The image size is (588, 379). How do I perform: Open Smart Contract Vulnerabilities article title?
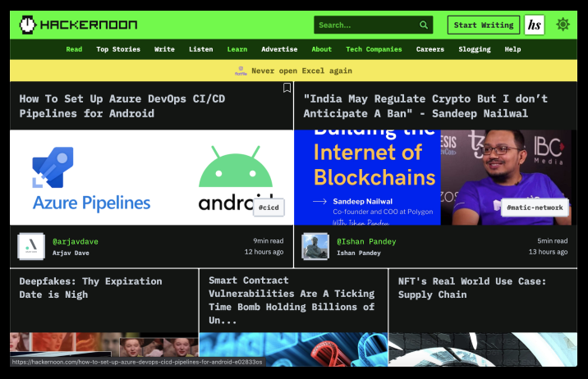[x=292, y=300]
